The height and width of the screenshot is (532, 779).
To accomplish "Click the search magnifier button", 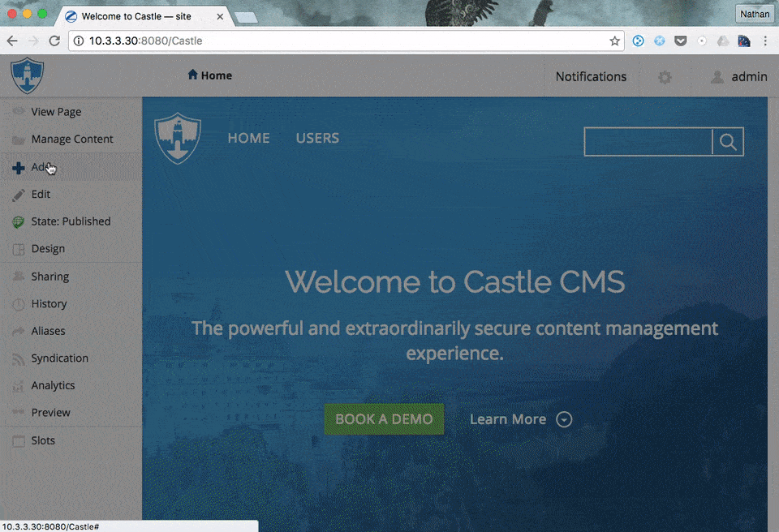I will tap(728, 142).
